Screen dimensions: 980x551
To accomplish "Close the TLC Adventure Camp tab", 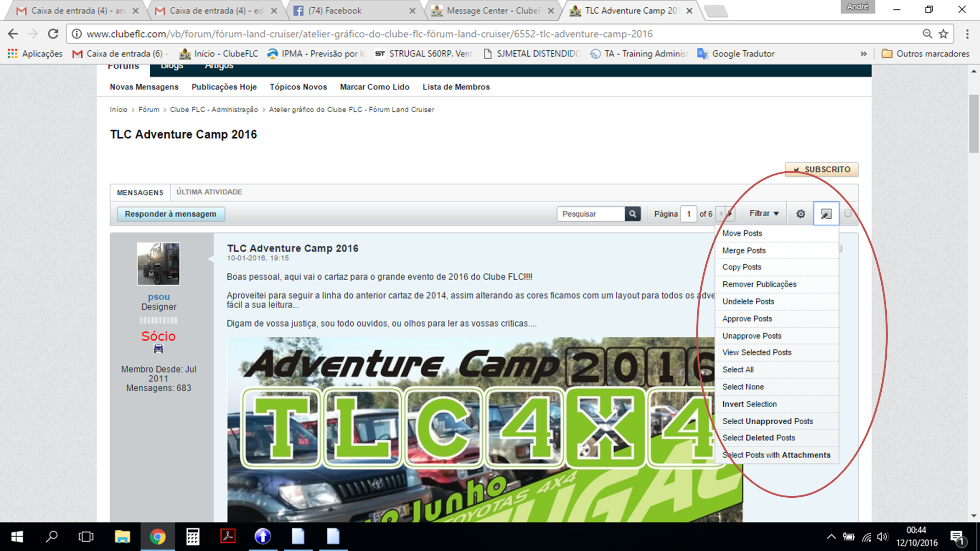I will 689,11.
